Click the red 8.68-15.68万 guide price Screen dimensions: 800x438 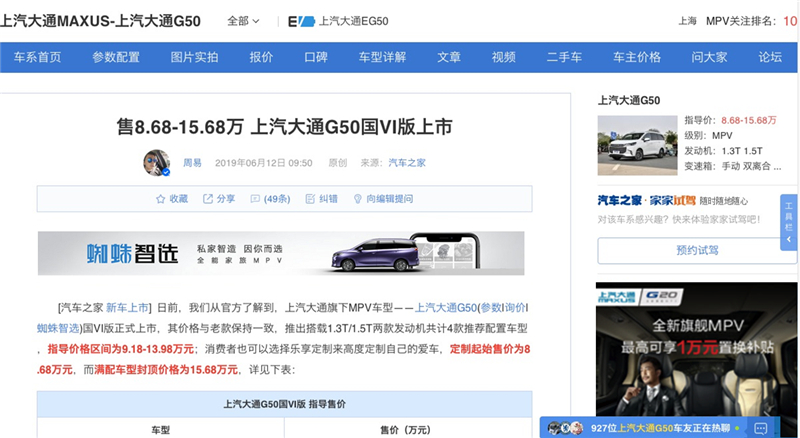pyautogui.click(x=748, y=120)
